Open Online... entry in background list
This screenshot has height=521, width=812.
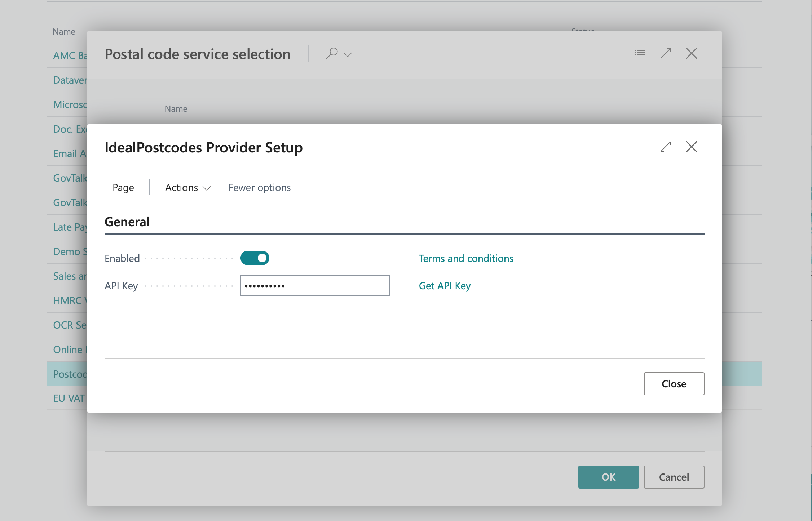(x=70, y=349)
